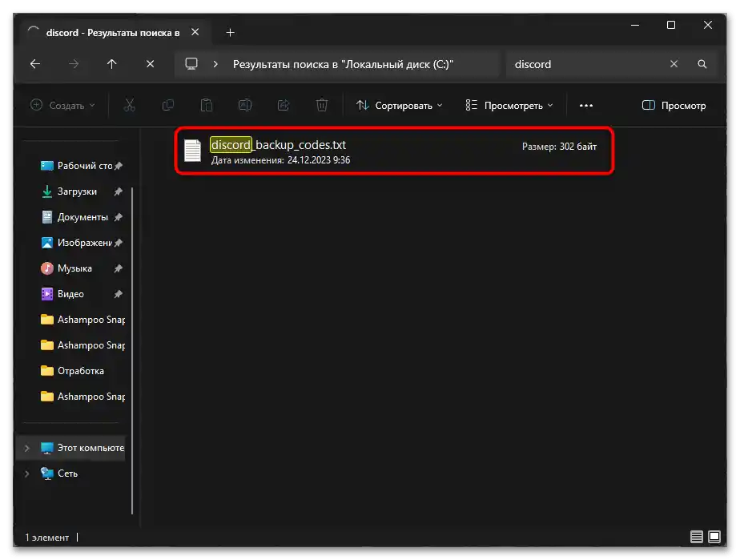Switch to large thumbnails view

[714, 537]
